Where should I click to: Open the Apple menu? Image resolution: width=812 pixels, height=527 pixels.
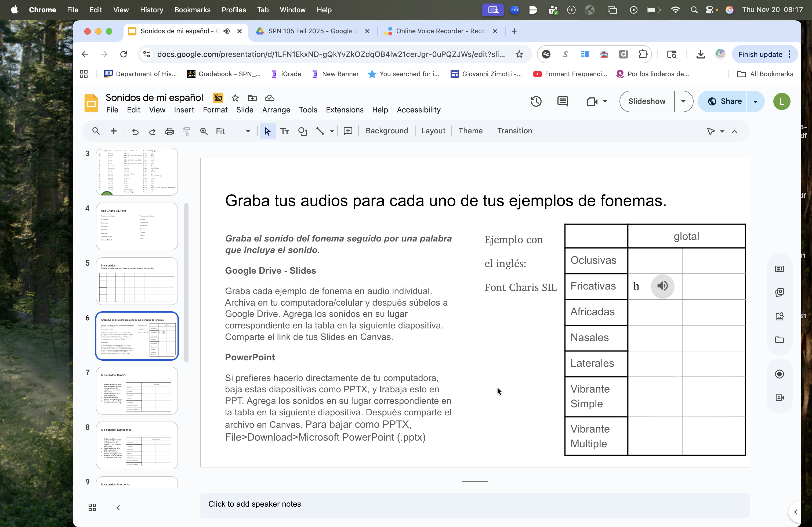pyautogui.click(x=14, y=10)
